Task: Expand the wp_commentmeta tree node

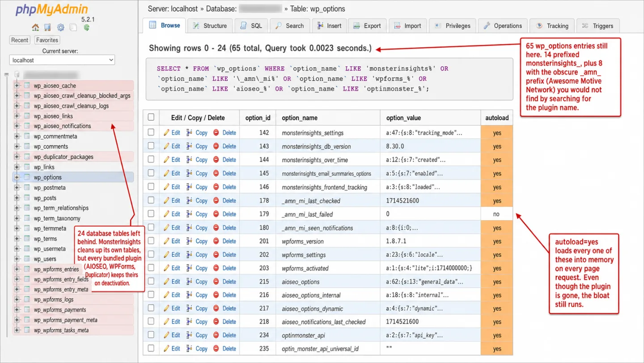Action: (x=17, y=136)
